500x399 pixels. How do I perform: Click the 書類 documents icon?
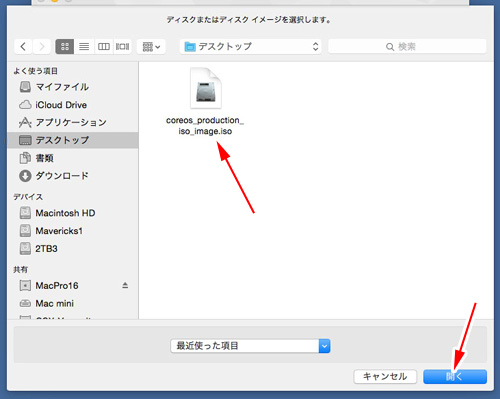point(25,158)
